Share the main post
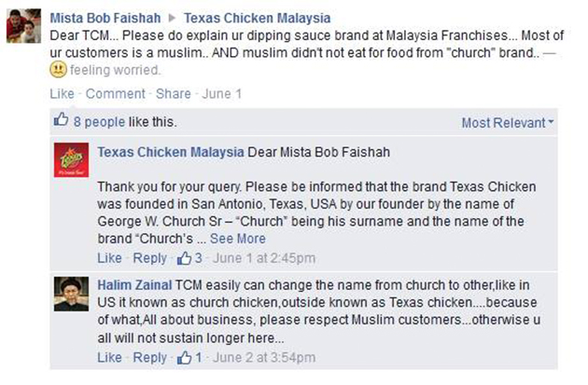588x385 pixels. point(173,94)
